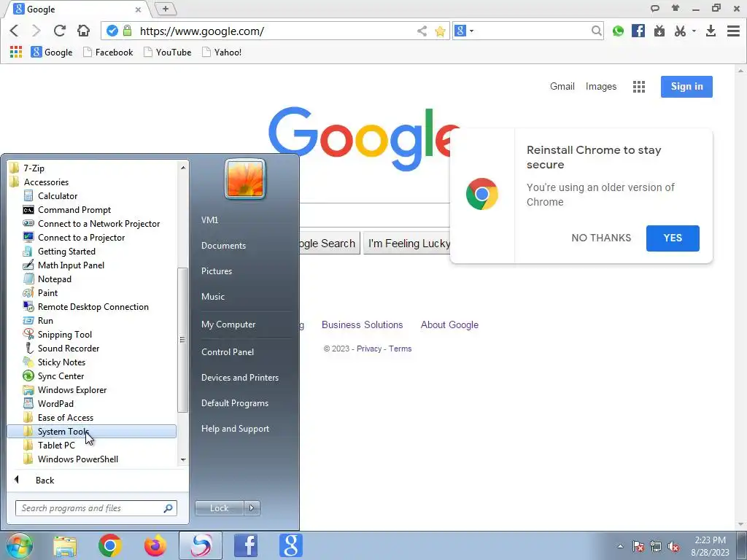Open the Privacy link
Image resolution: width=747 pixels, height=560 pixels.
click(x=369, y=349)
